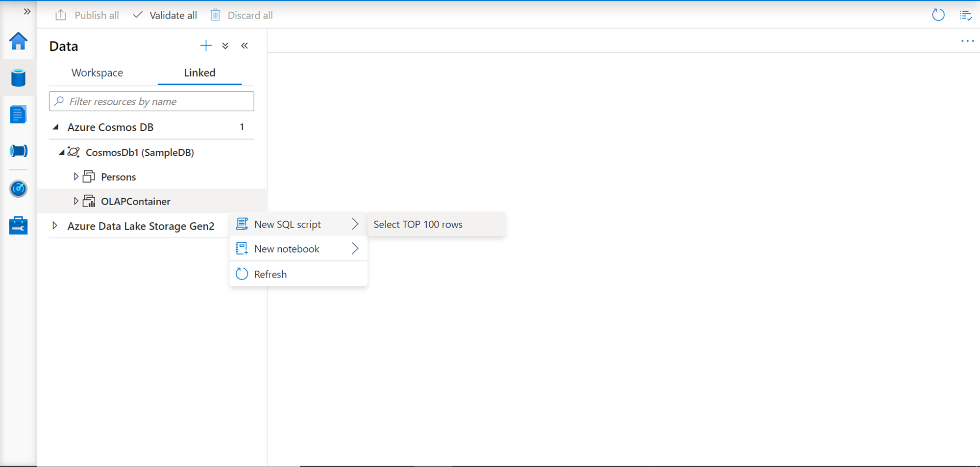Click Refresh in the context menu
The height and width of the screenshot is (467, 980).
click(270, 275)
